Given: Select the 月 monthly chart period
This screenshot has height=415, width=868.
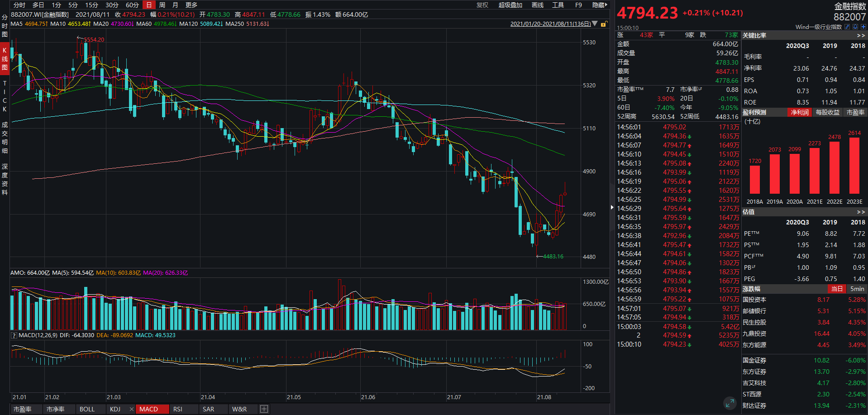Looking at the screenshot, I should pyautogui.click(x=175, y=5).
